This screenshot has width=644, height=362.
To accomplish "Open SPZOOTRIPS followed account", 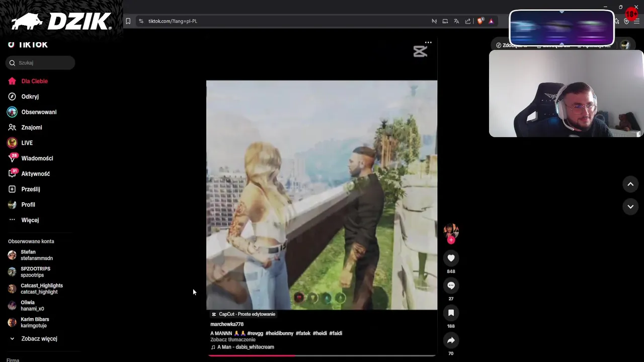I will click(29, 272).
